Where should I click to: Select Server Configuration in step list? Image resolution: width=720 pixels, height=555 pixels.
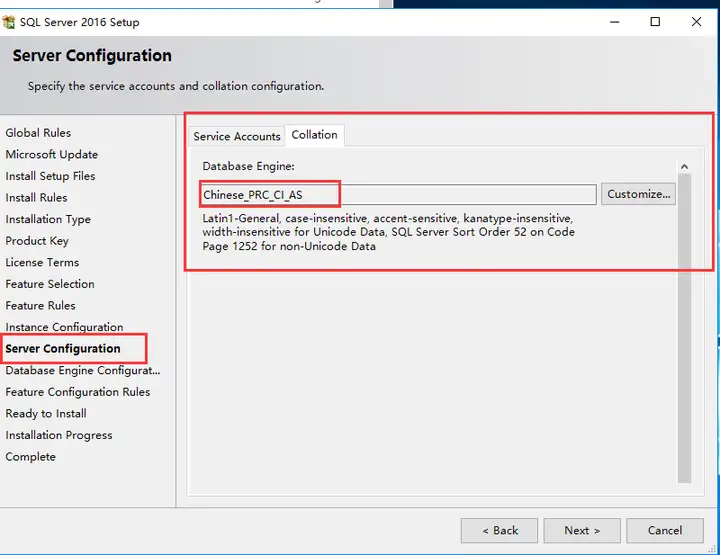[x=63, y=349]
